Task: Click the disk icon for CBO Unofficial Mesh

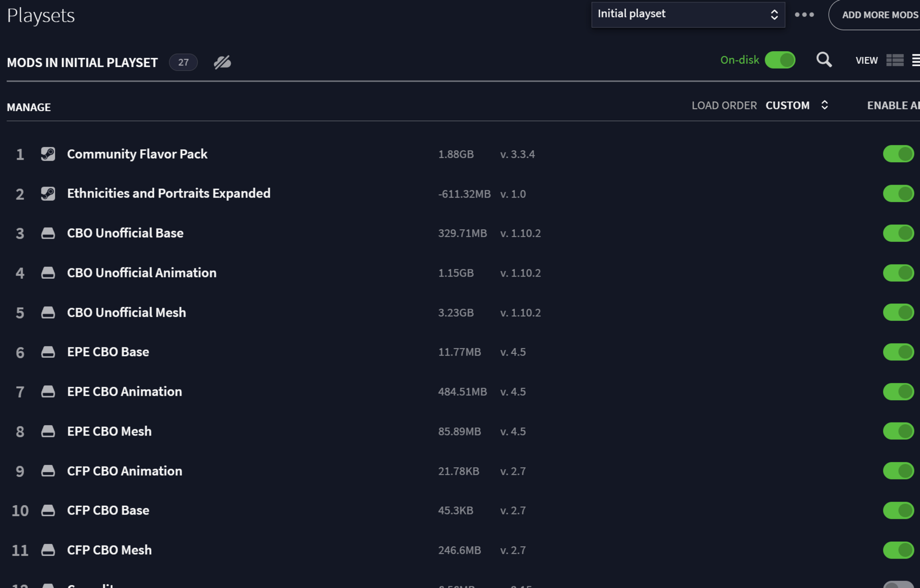Action: click(x=48, y=313)
